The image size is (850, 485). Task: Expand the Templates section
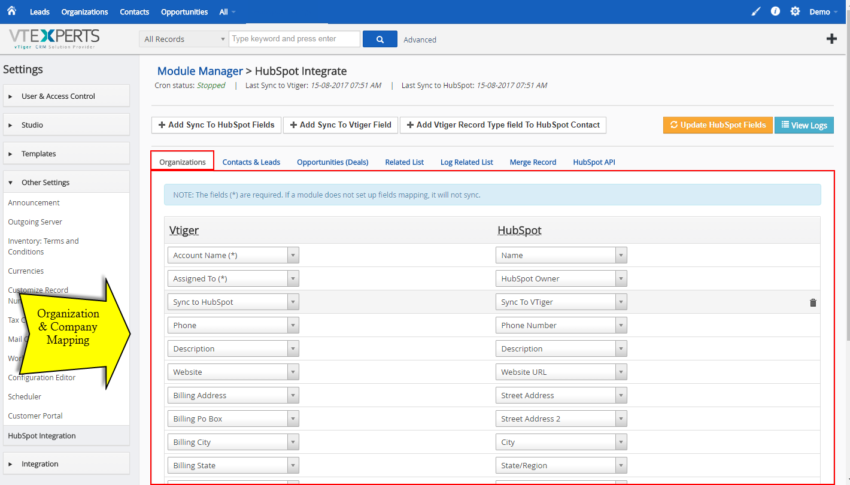click(66, 153)
